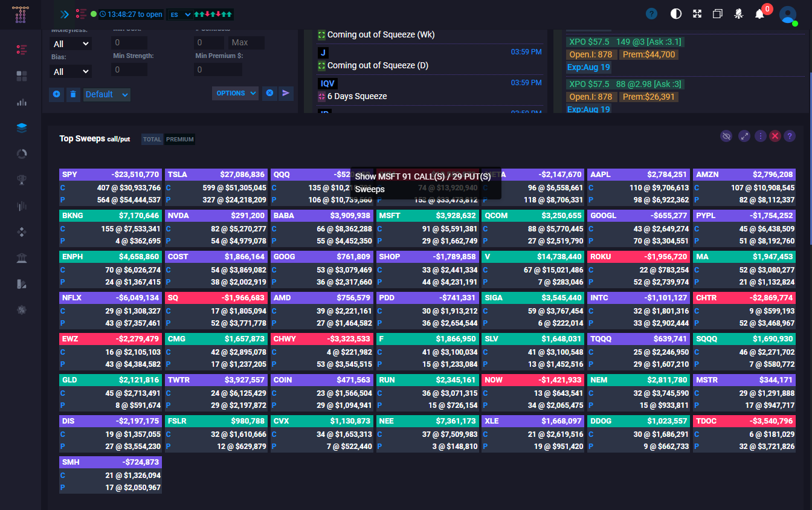Expand the Top Sweeps panel
Screen dimensions: 812x510
(x=744, y=137)
